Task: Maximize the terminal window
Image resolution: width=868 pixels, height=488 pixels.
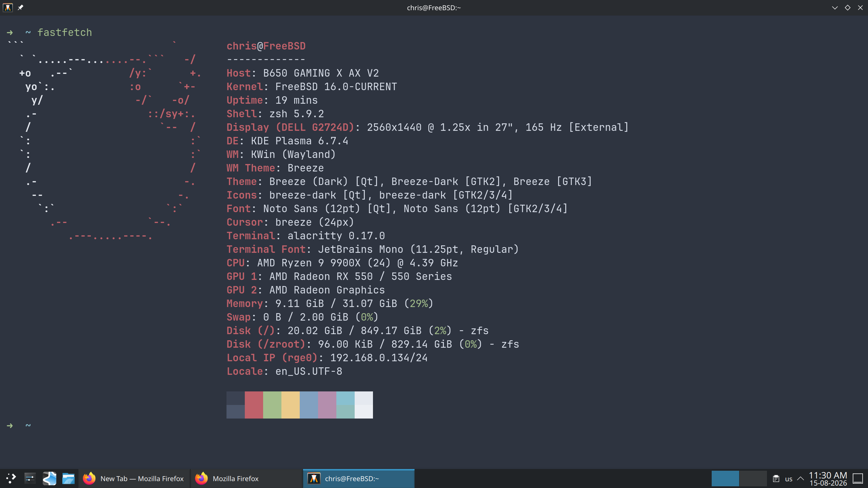Action: 848,7
